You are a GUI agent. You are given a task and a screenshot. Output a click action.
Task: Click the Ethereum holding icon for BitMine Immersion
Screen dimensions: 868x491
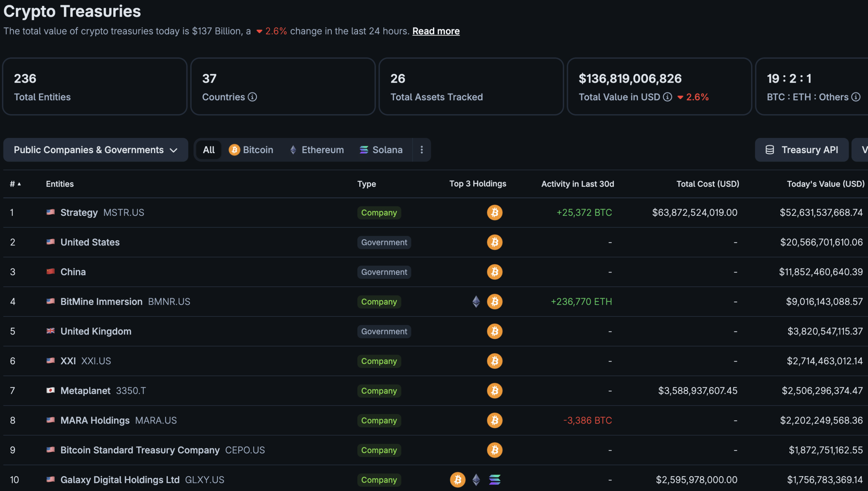tap(476, 302)
